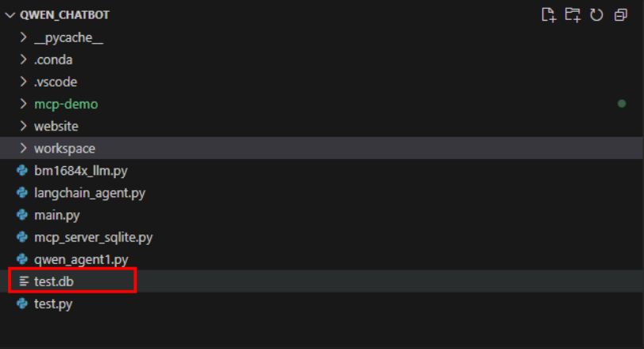Screen dimensions: 644x349
Task: Collapse the QWEN_CHATBOT root section
Action: (10, 15)
